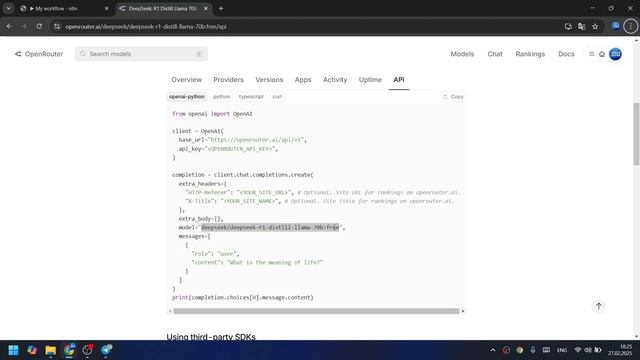The height and width of the screenshot is (360, 640).
Task: Click the scroll-to-top arrow button
Action: (x=598, y=306)
